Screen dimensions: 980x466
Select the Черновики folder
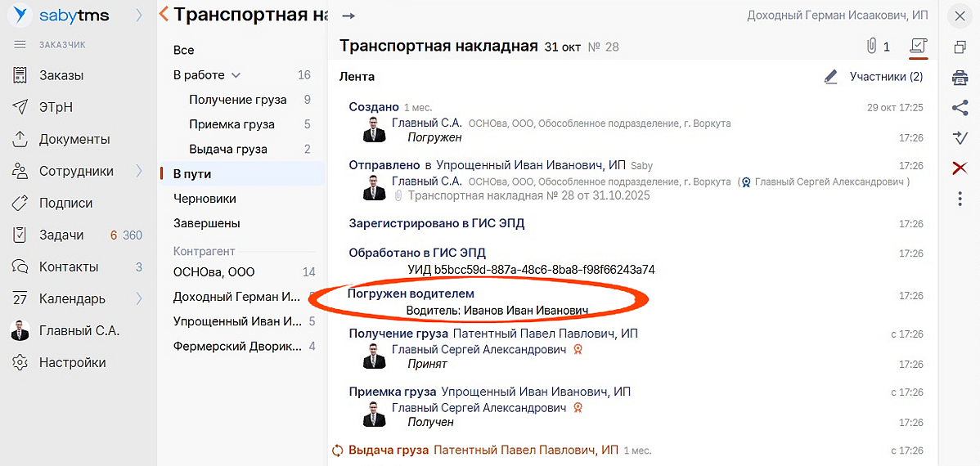click(x=205, y=199)
